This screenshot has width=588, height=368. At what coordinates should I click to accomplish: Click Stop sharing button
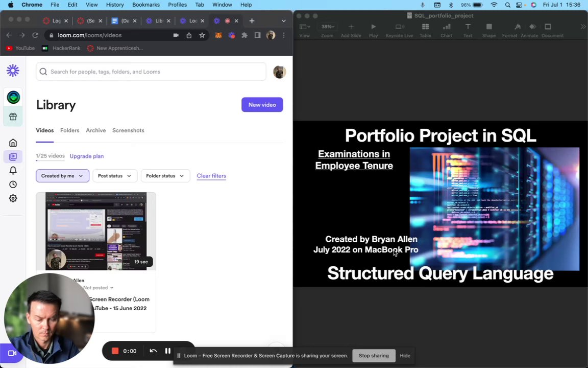click(374, 356)
